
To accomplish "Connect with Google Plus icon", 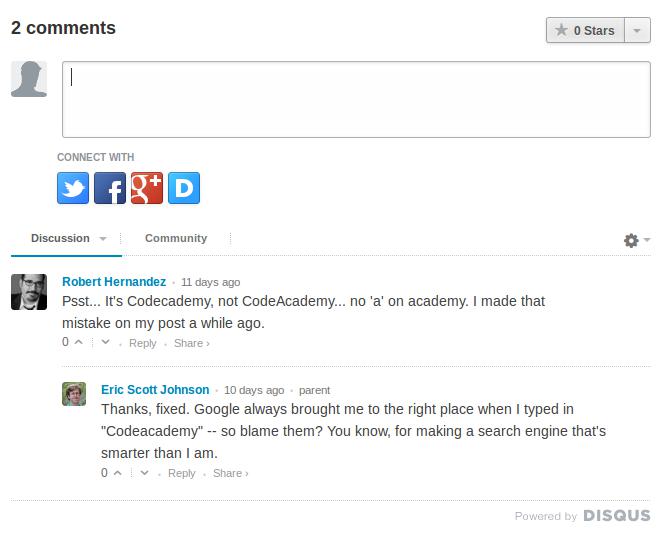I will point(147,188).
